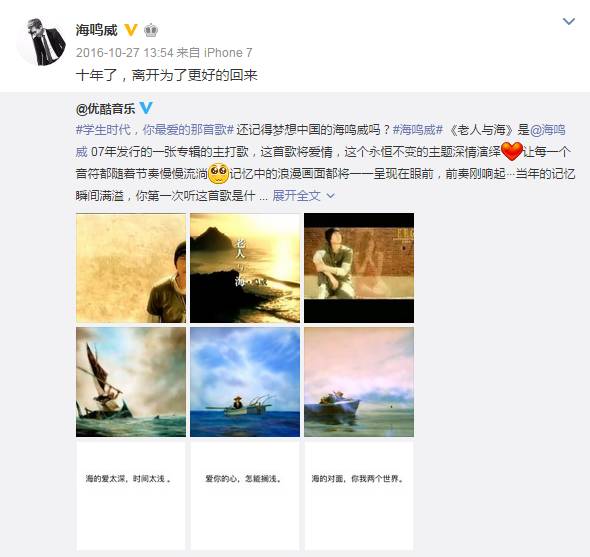This screenshot has width=590, height=557.
Task: Click the @海鸣 mention in the repost text
Action: click(548, 130)
